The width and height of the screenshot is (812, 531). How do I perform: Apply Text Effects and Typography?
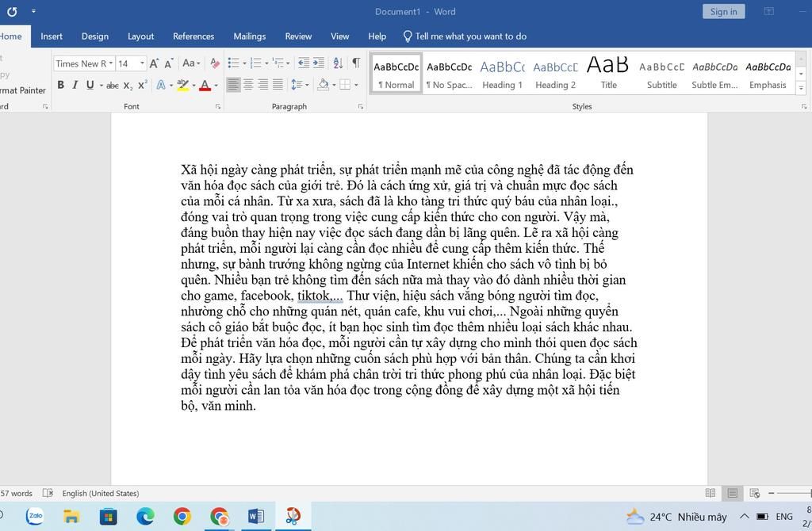161,85
